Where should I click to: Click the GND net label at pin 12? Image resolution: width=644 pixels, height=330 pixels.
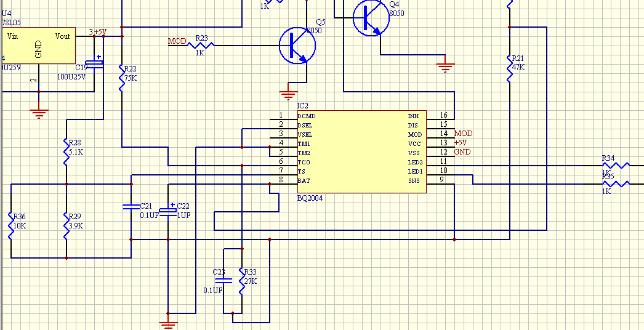tap(462, 152)
